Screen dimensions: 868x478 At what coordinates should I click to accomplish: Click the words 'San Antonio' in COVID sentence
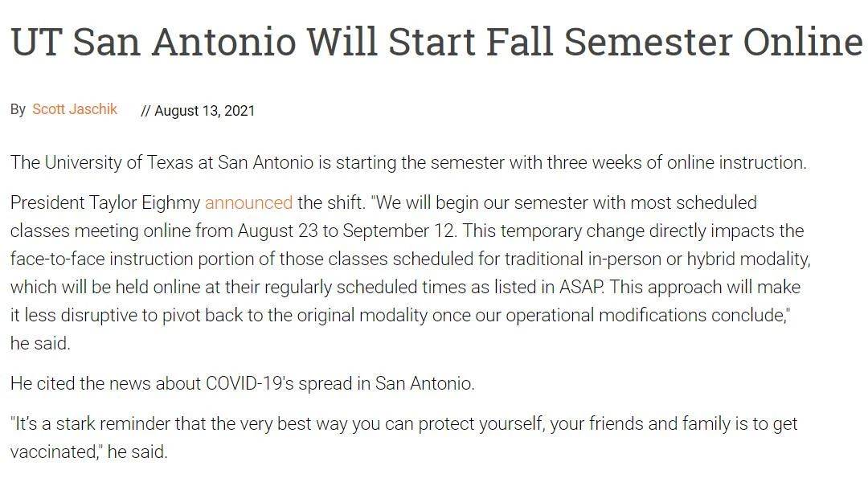point(424,383)
